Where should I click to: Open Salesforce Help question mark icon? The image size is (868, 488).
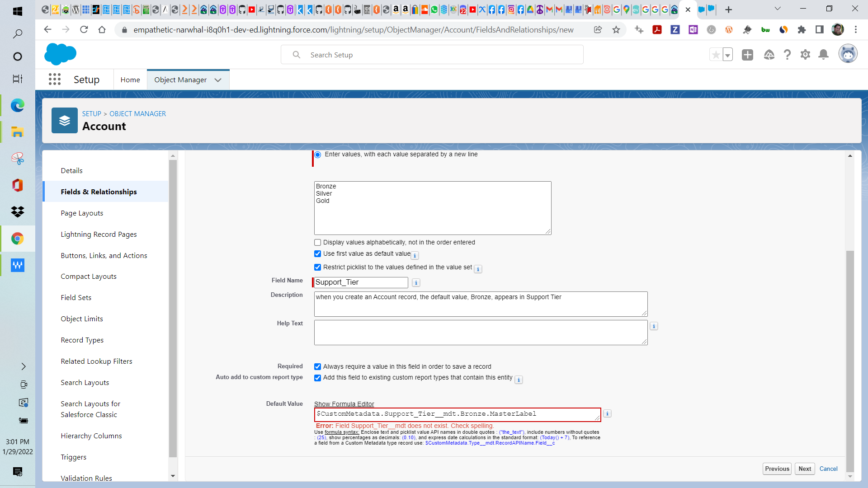tap(787, 54)
